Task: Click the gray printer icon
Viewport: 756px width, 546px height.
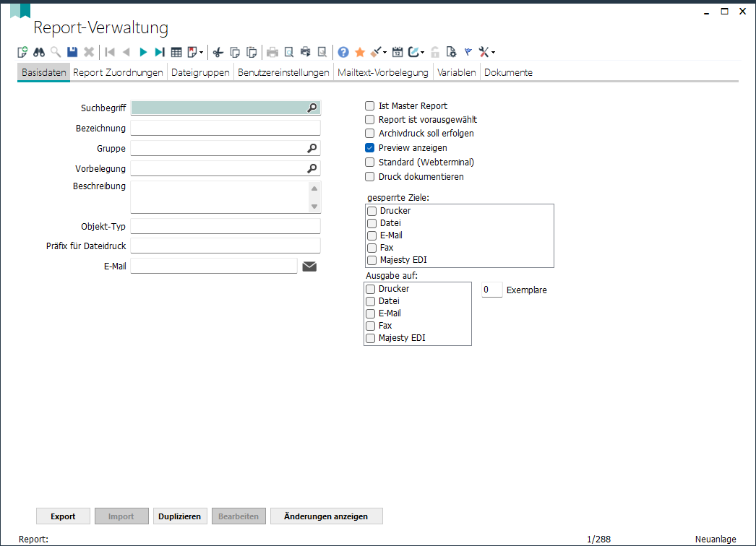Action: (272, 52)
